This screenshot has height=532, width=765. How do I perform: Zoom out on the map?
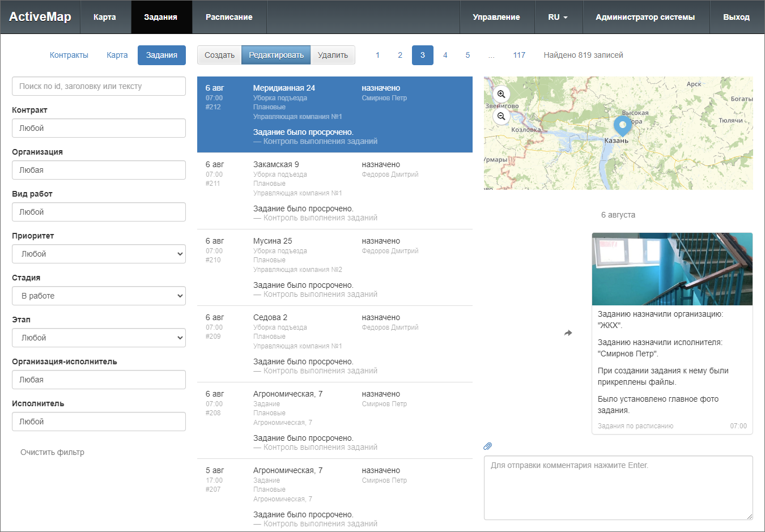(x=501, y=116)
